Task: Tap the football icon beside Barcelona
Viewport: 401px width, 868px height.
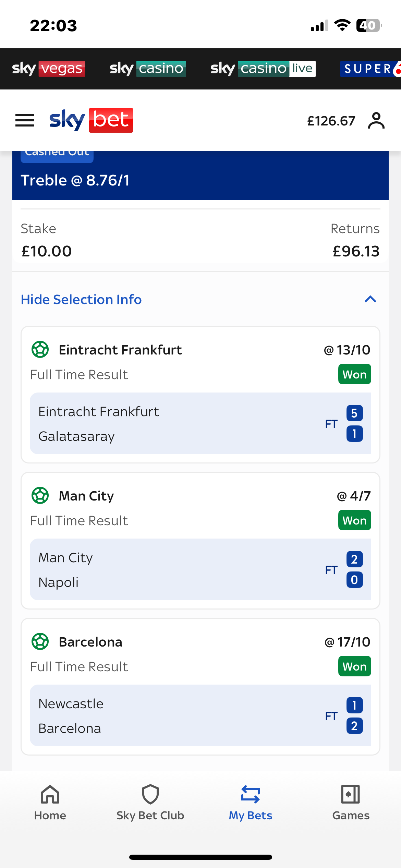Action: tap(40, 641)
